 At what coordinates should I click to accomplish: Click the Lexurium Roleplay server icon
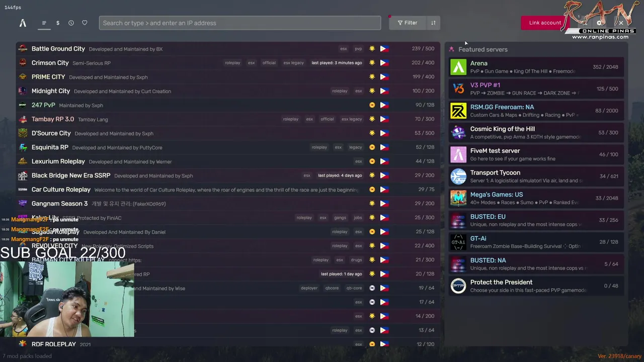click(23, 161)
